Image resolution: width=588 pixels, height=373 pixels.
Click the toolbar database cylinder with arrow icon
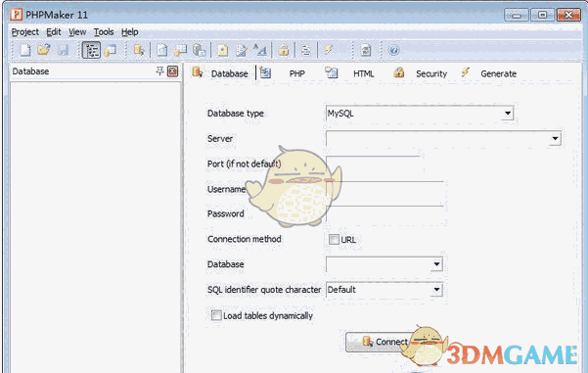(139, 50)
